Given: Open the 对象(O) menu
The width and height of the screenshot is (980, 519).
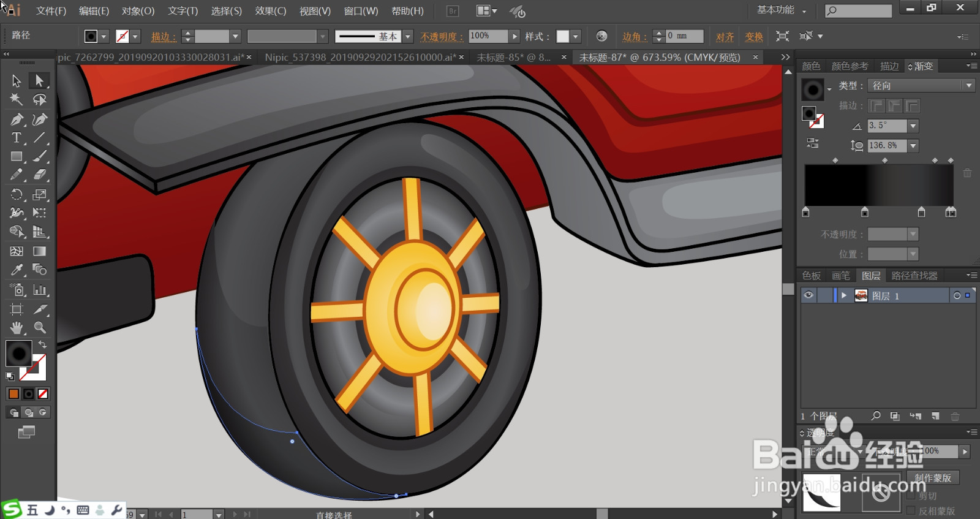Looking at the screenshot, I should pos(138,11).
